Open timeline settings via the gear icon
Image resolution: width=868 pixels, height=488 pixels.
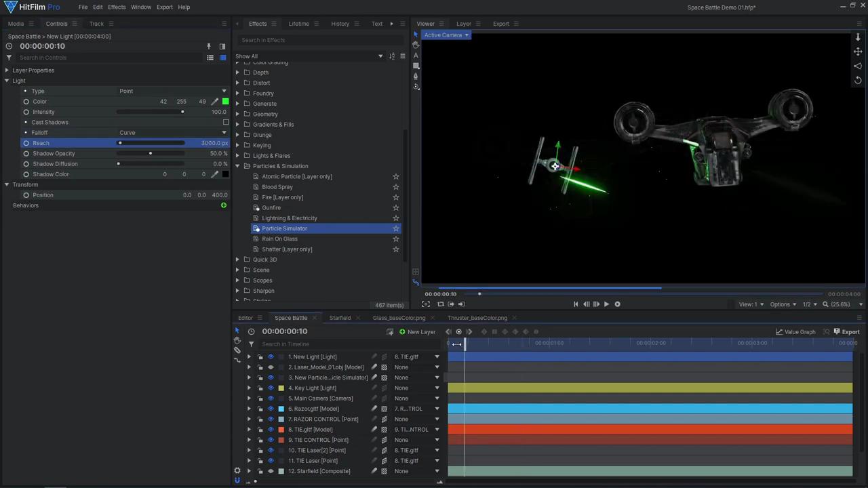(x=237, y=470)
